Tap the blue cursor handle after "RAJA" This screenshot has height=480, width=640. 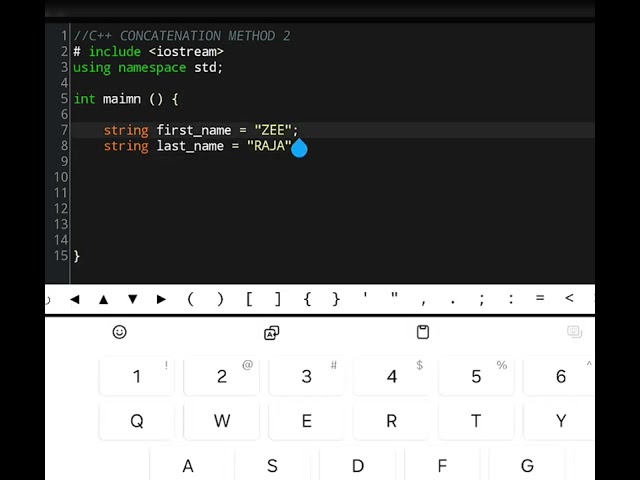[x=299, y=149]
